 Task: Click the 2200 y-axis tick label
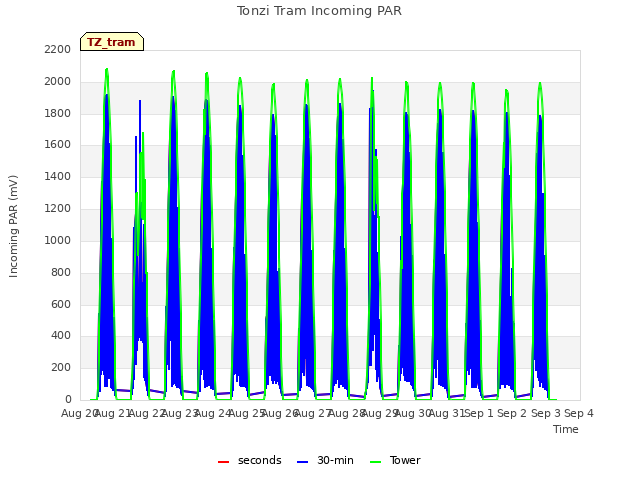click(58, 49)
